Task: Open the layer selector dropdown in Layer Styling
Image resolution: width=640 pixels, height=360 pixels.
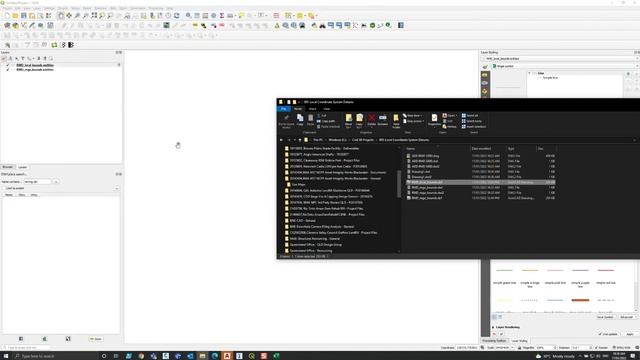Action: tap(560, 59)
